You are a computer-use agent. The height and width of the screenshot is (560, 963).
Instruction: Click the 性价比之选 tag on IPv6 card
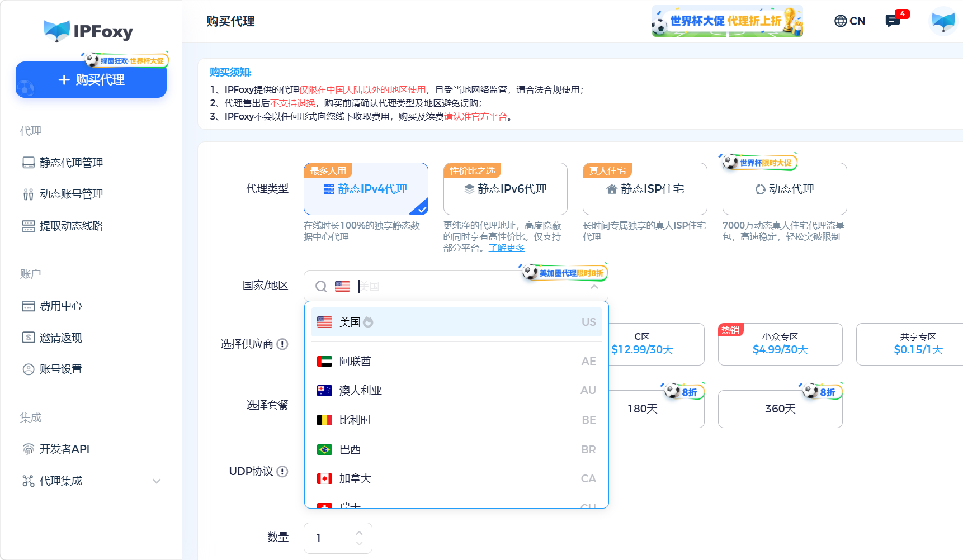pyautogui.click(x=473, y=170)
